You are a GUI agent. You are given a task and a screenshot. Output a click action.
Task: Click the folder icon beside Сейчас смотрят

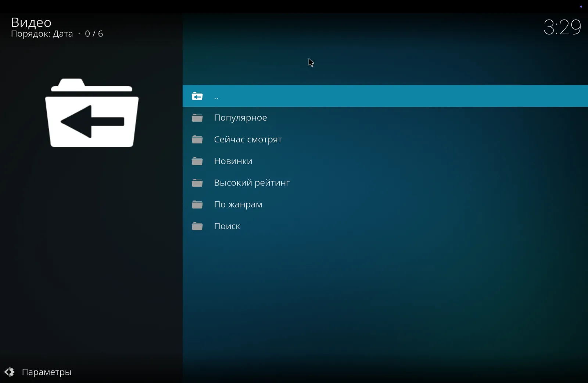[x=197, y=139]
